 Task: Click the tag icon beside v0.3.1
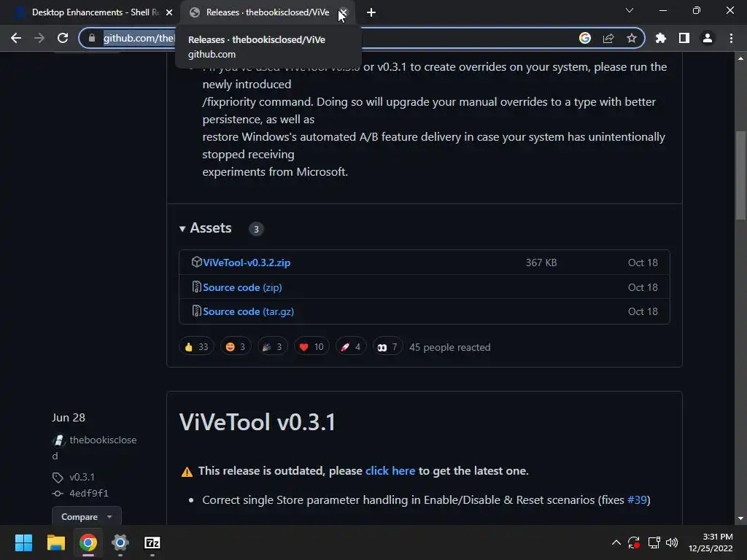(58, 477)
